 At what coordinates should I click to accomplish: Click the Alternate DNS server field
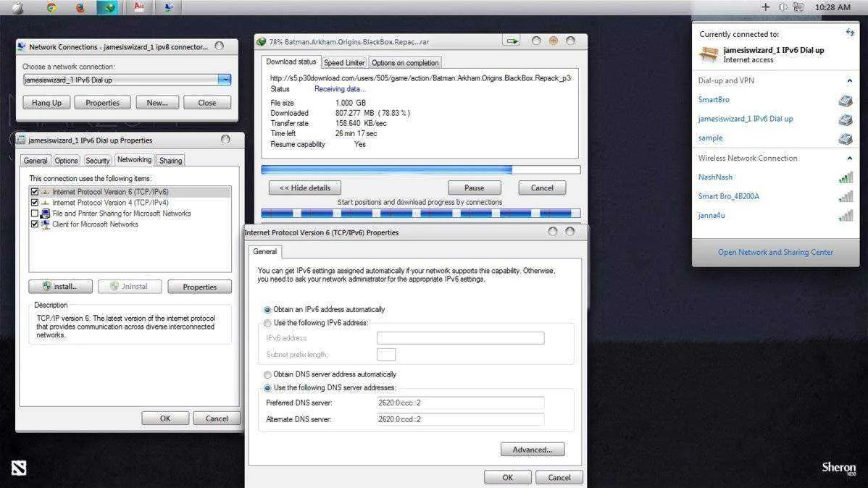[x=460, y=419]
